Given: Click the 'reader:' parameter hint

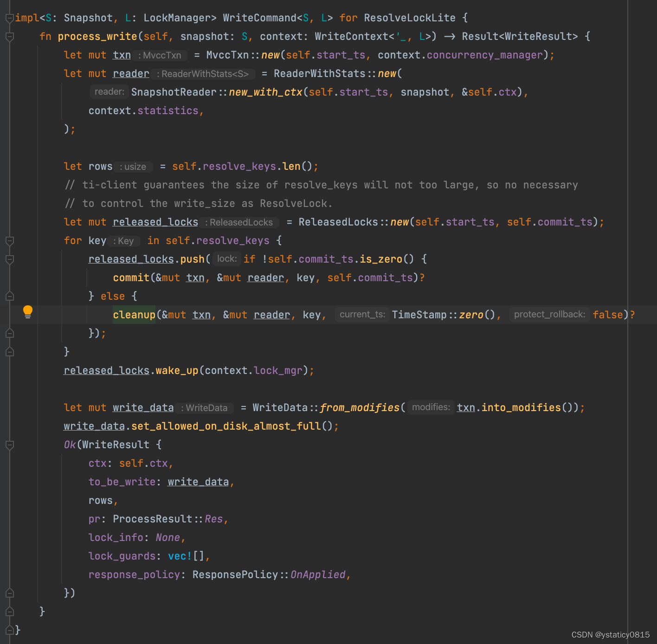Looking at the screenshot, I should coord(109,92).
